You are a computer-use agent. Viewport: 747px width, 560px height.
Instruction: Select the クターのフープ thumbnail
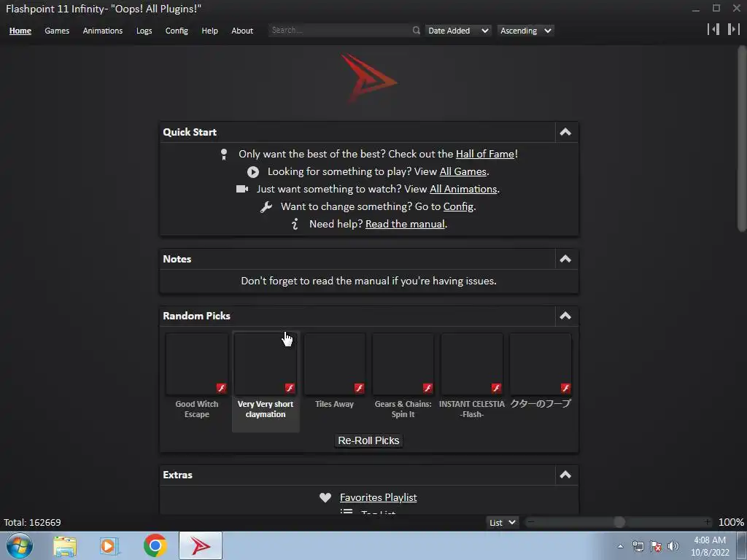[541, 365]
